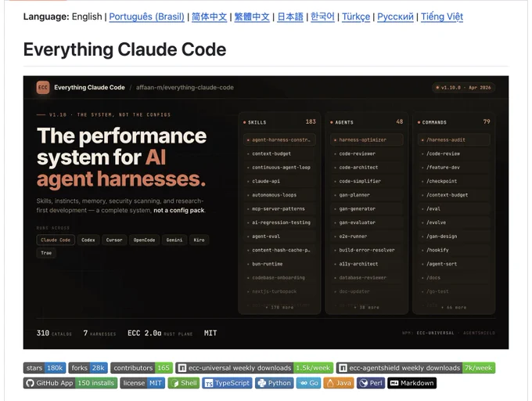Click the continuous-agent-loop skill row
This screenshot has height=401, width=532.
tap(279, 168)
